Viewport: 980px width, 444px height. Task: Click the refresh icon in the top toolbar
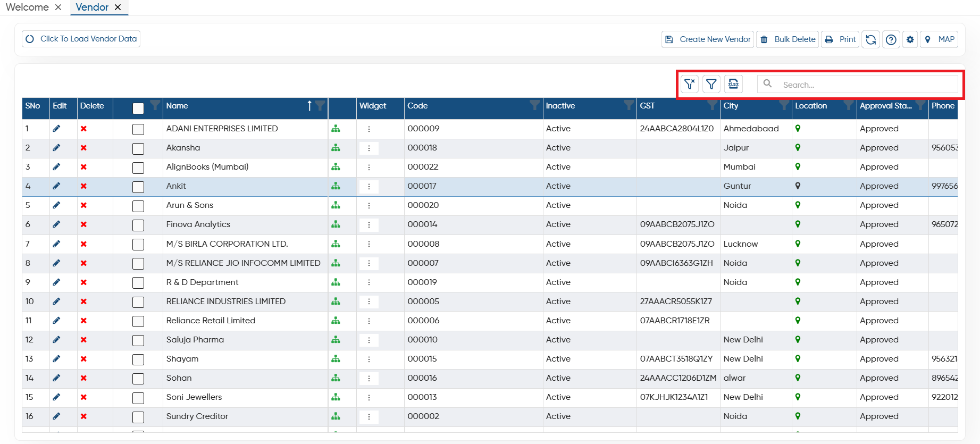pos(870,39)
